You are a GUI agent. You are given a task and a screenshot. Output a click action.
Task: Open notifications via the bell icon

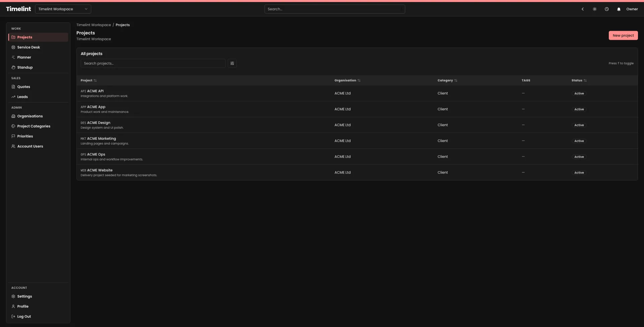(x=619, y=9)
